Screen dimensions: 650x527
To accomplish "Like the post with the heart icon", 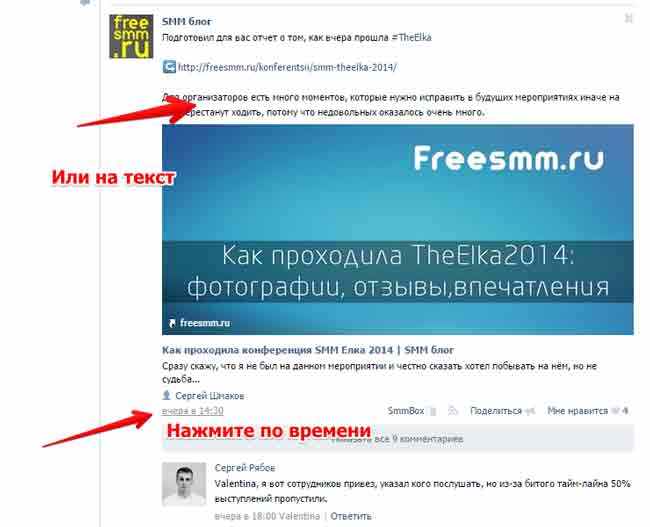I will [x=616, y=411].
